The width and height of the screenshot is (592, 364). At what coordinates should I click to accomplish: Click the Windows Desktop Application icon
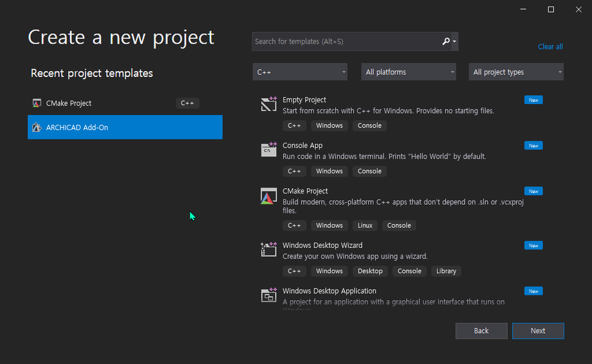coord(269,295)
